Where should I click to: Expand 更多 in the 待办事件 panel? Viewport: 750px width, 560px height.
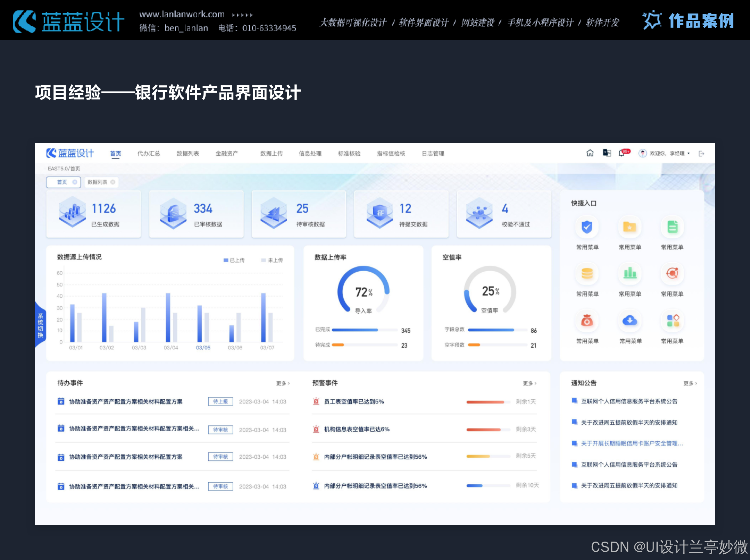[283, 383]
